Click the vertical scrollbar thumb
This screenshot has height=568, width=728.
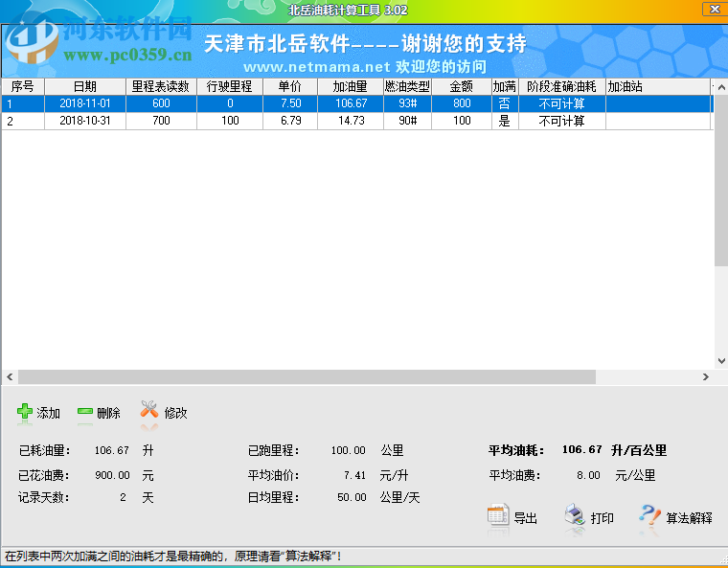coord(721,180)
